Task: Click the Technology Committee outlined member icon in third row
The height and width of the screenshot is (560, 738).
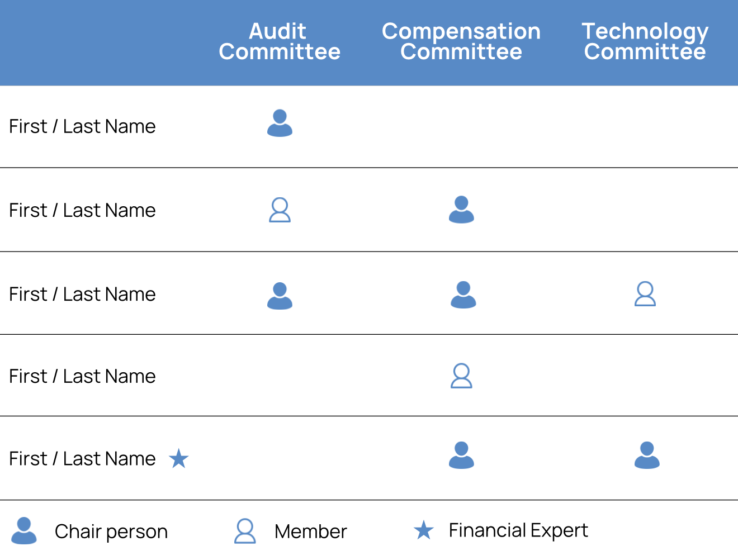Action: coord(645,294)
